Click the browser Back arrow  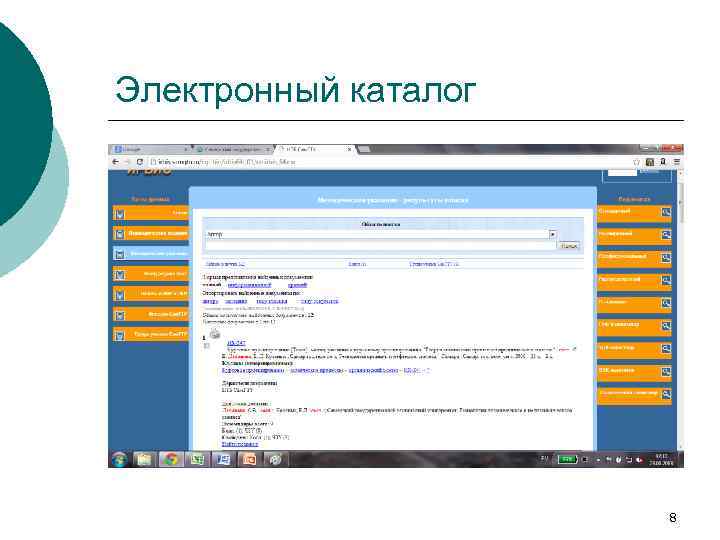tap(116, 162)
